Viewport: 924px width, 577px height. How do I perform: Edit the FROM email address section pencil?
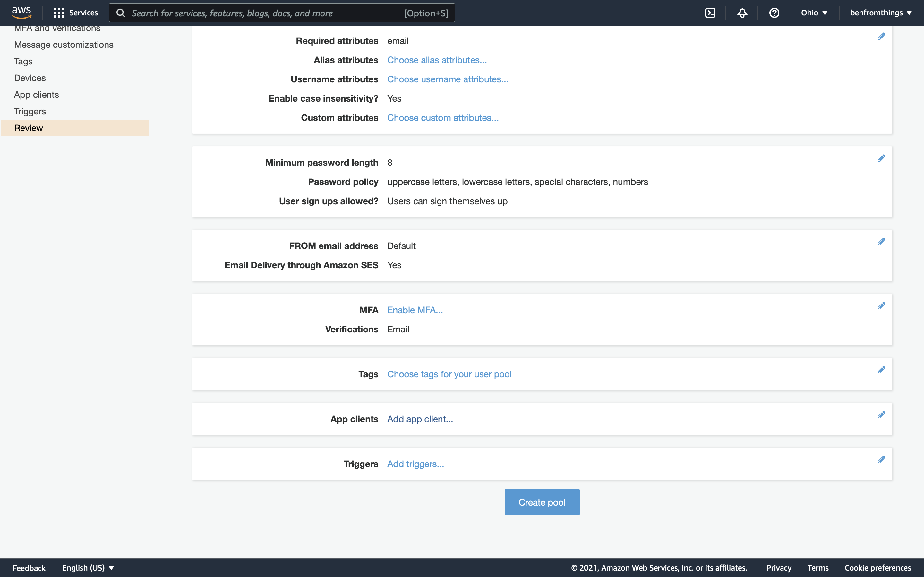(881, 242)
